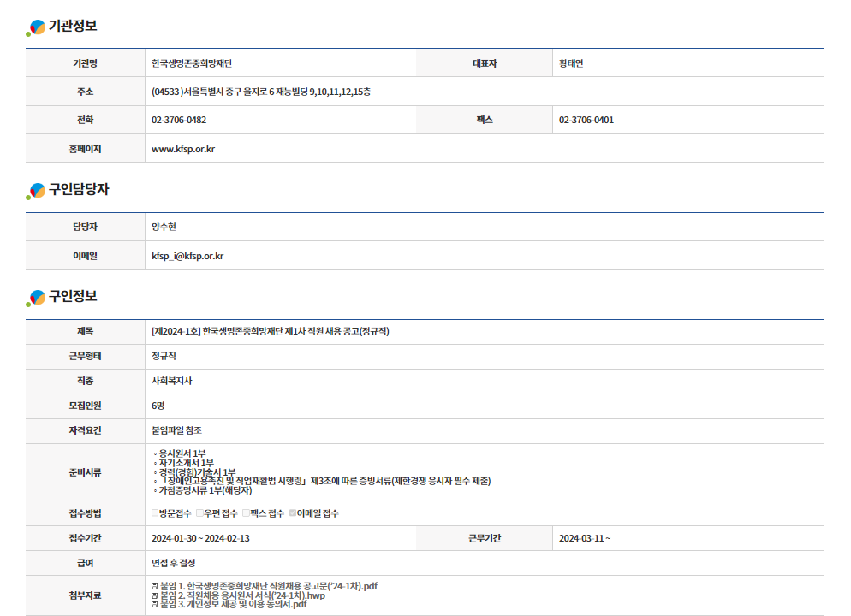Click the 구인정보 section heading
Viewport: 851px width, 616px height.
click(x=73, y=296)
